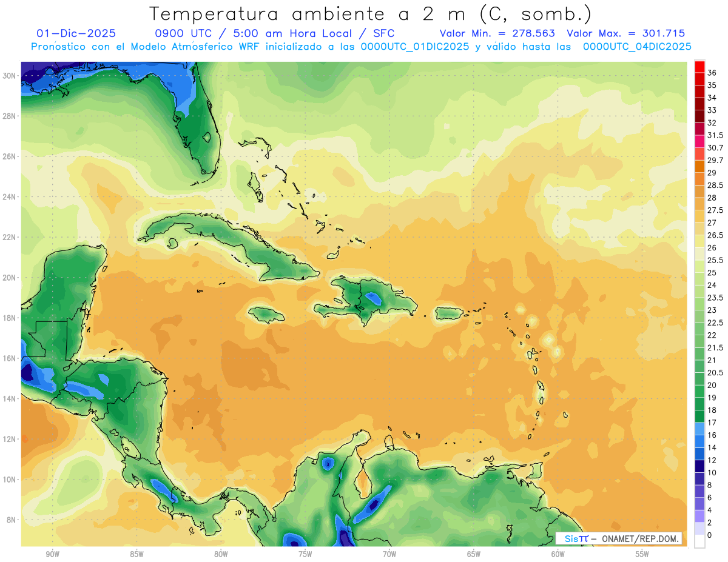Pick the navy swatch between 10 and 12
The image size is (728, 562).
699,466
